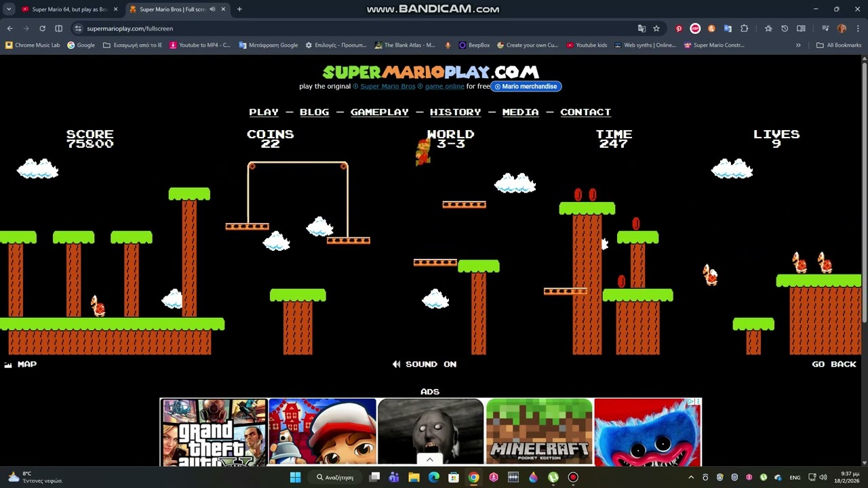868x488 pixels.
Task: Open the Bandicam recorder taskbar icon
Action: (x=573, y=477)
